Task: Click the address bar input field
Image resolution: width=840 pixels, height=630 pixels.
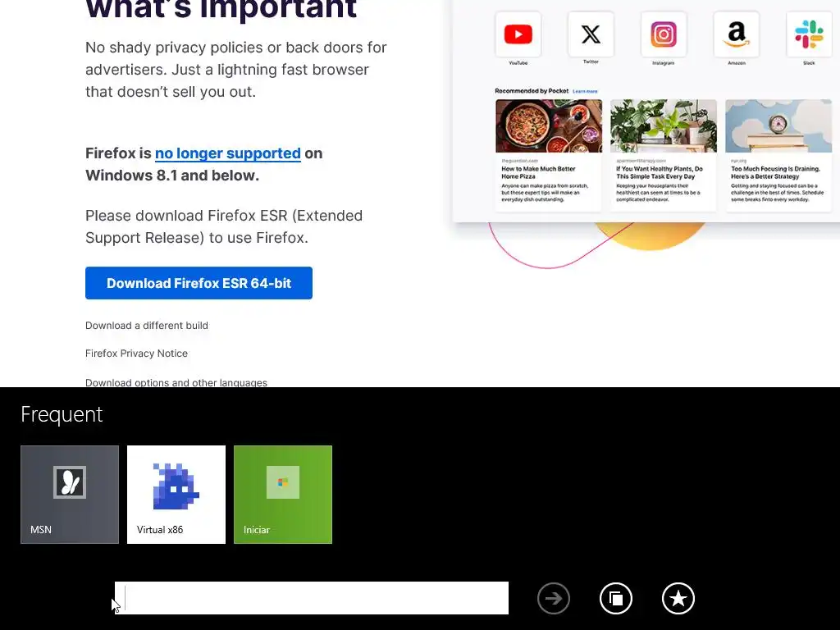Action: pyautogui.click(x=311, y=598)
